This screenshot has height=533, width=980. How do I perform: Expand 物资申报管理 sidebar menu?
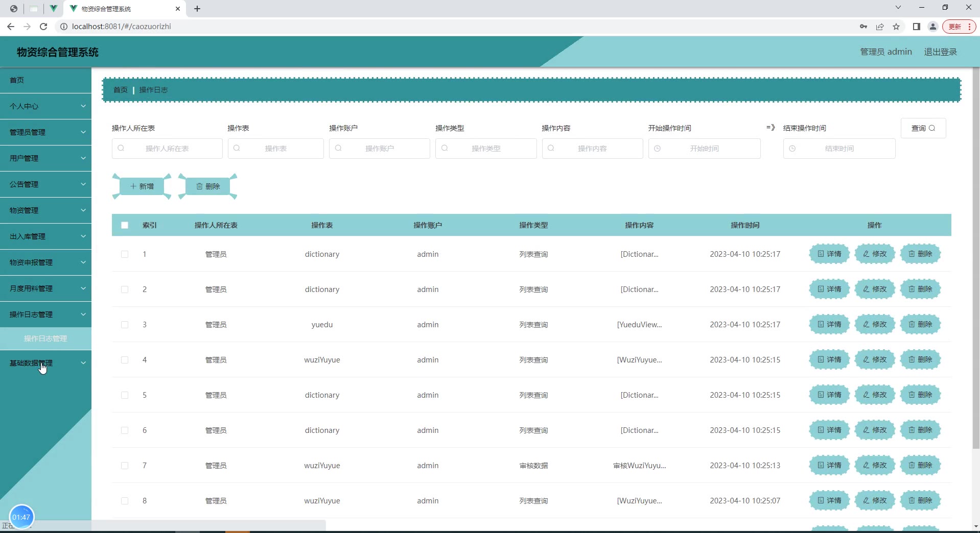click(45, 262)
